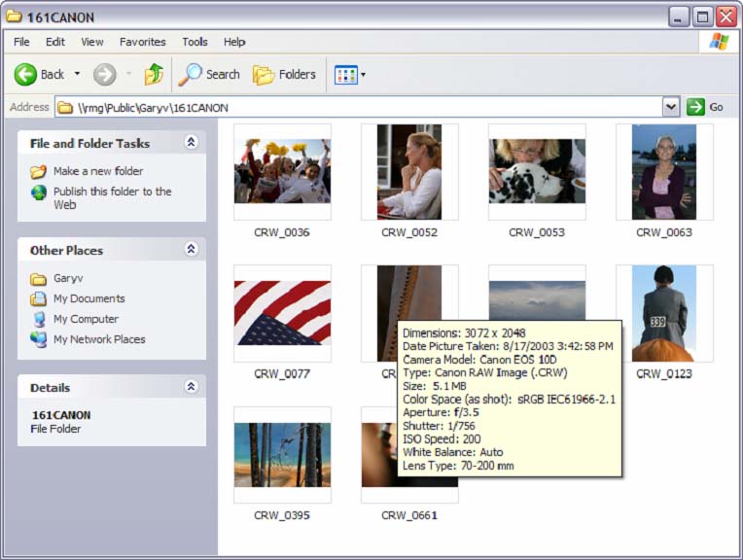Screen dimensions: 743x560
Task: Open the Search pane
Action: point(210,75)
